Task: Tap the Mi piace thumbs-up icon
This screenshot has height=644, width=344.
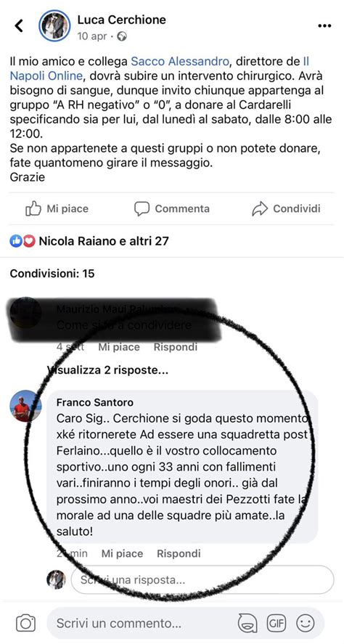Action: coord(33,208)
